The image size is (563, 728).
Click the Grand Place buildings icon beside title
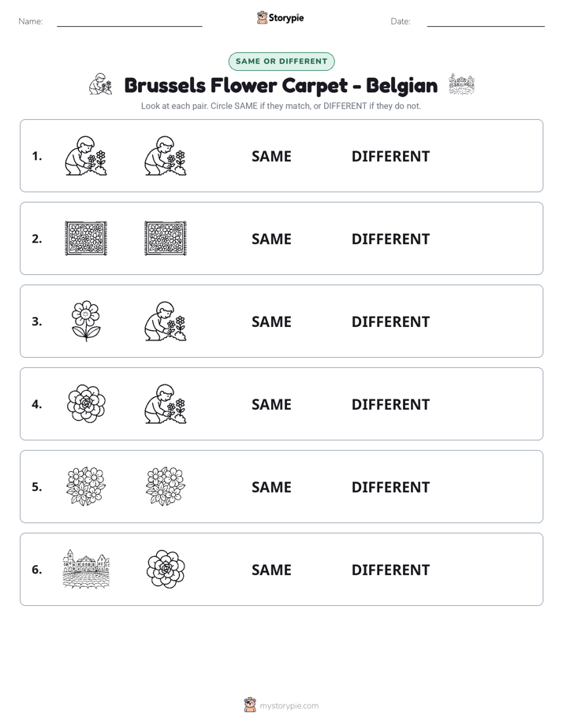pyautogui.click(x=462, y=84)
